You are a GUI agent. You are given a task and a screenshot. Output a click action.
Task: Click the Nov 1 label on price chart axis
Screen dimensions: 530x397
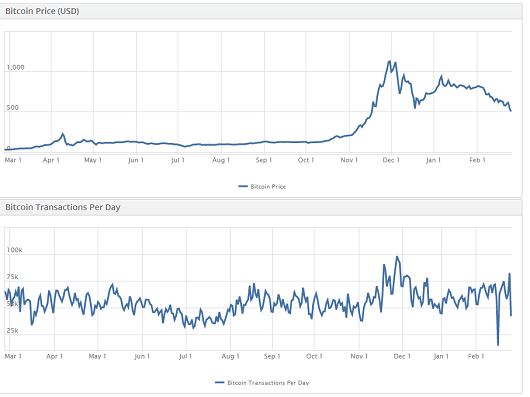click(349, 160)
